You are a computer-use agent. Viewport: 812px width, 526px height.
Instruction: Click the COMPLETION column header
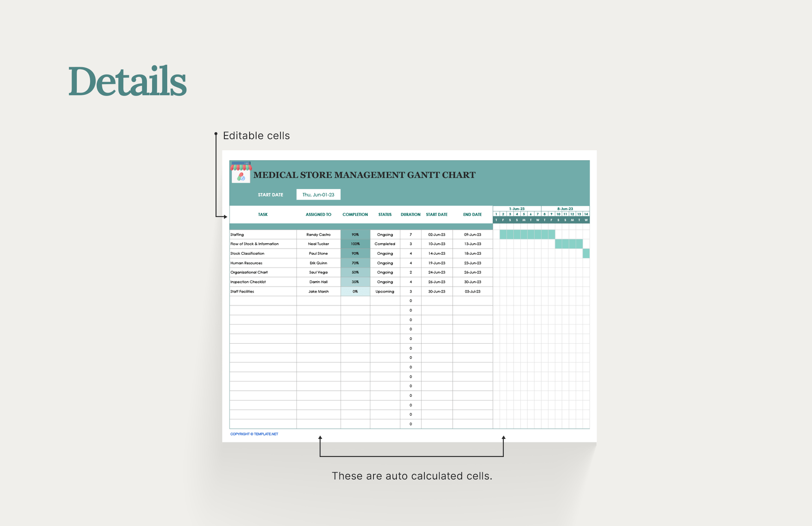(x=355, y=215)
